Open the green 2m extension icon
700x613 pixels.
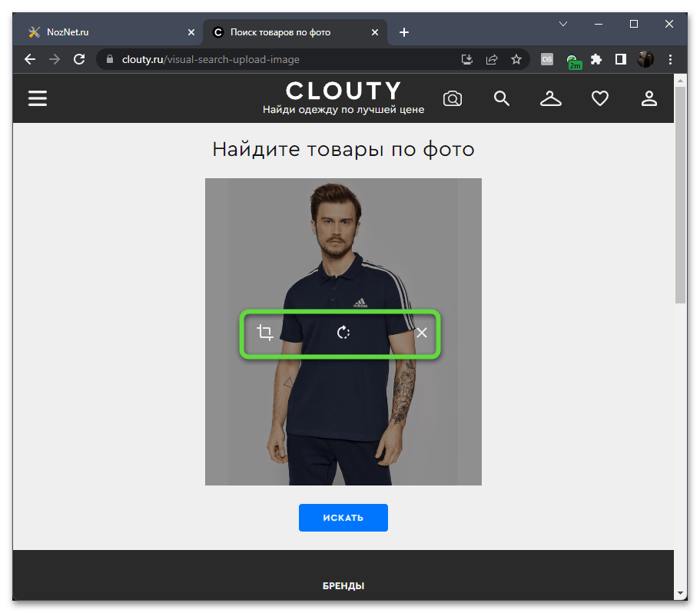pyautogui.click(x=572, y=61)
